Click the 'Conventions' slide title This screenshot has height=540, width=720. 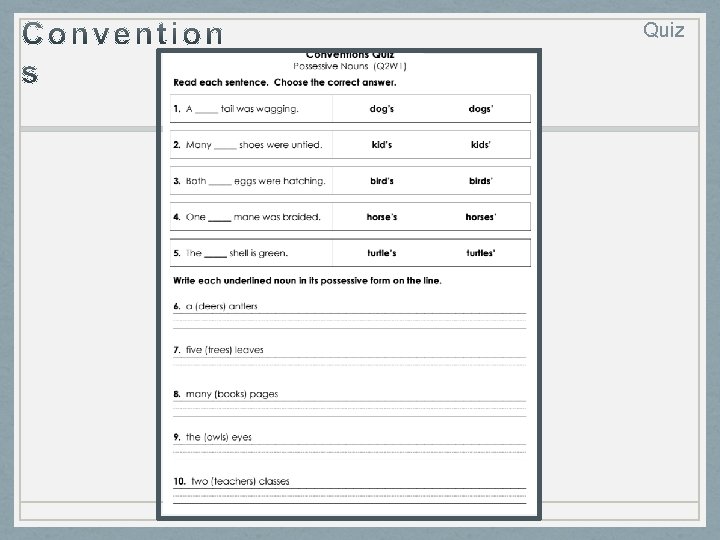coord(123,52)
